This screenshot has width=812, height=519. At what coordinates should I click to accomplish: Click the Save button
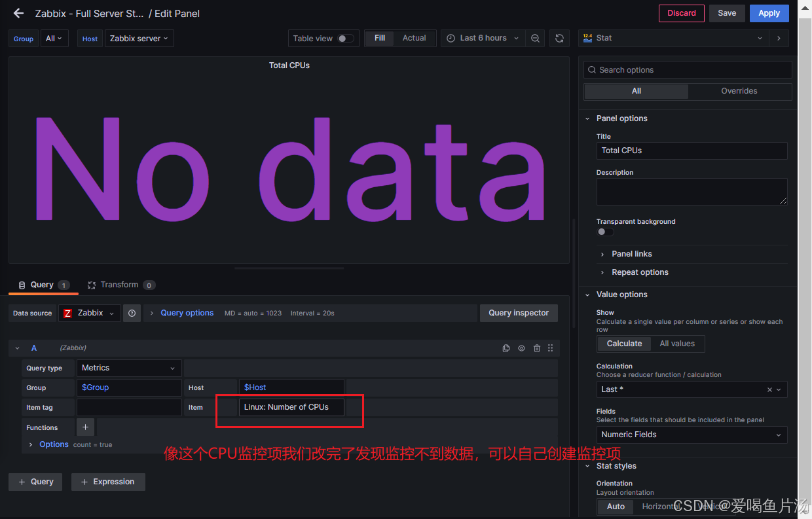727,13
